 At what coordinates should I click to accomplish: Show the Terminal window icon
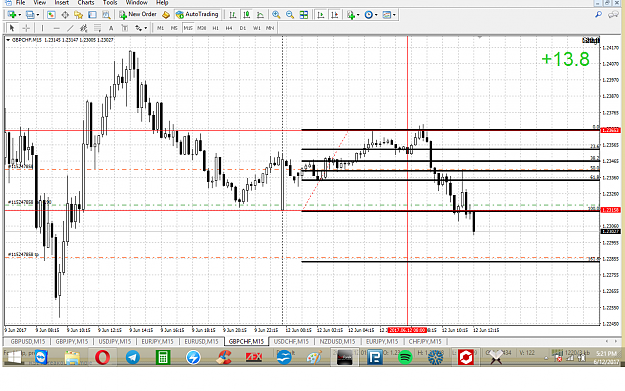click(92, 15)
